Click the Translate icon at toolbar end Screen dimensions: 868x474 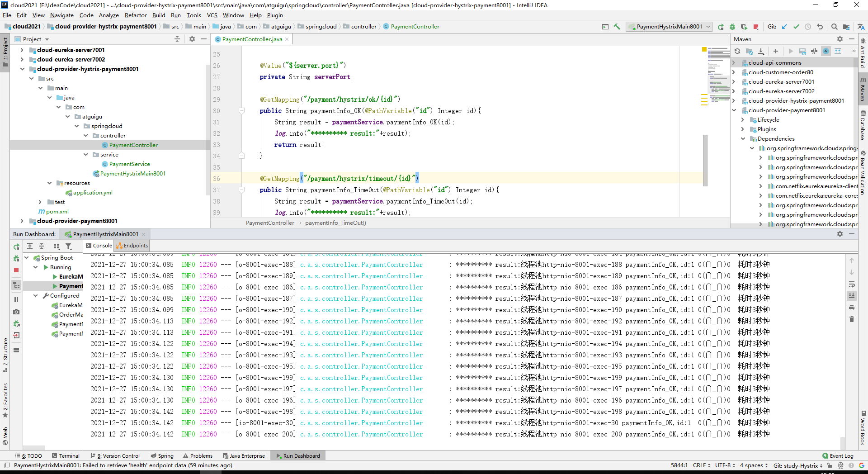point(861,27)
